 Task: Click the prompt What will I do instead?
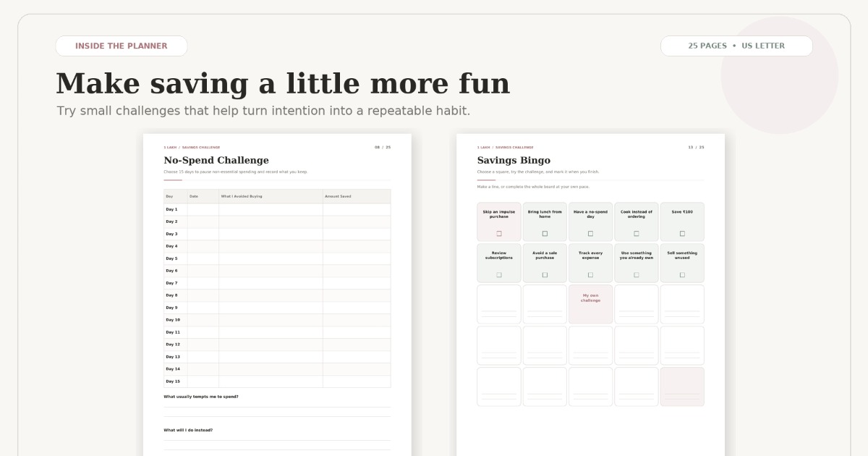coord(188,430)
